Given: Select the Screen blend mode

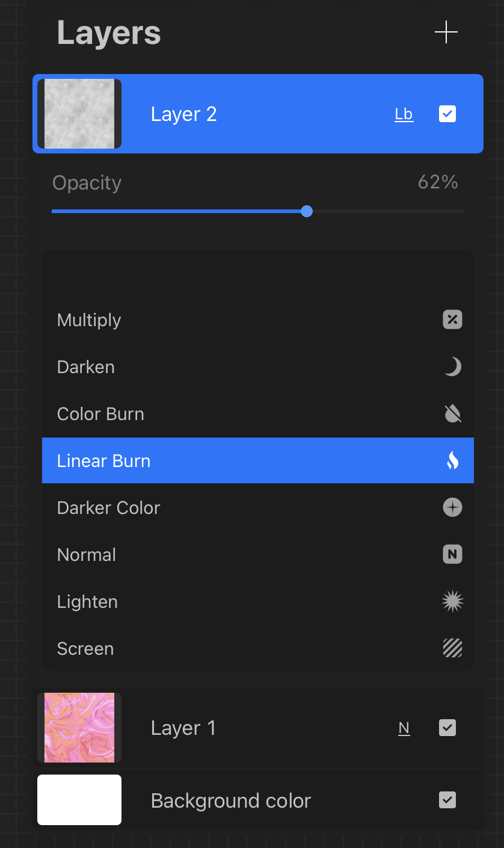Looking at the screenshot, I should pos(85,649).
